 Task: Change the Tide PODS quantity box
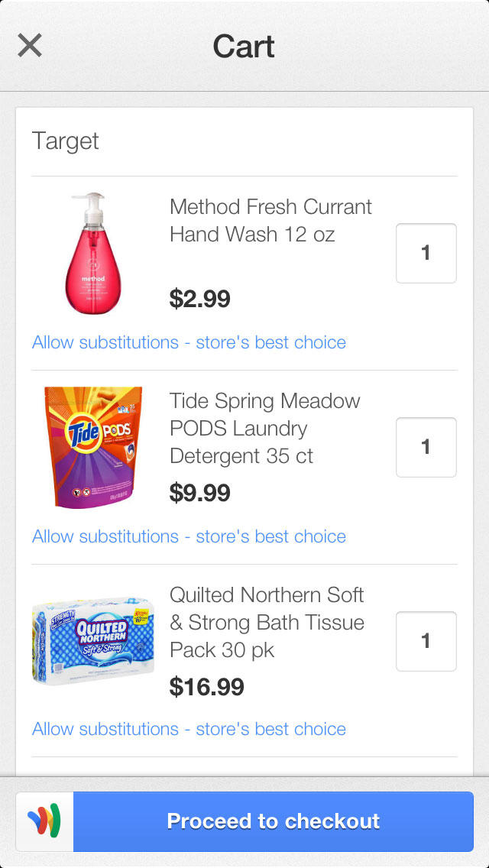(x=426, y=447)
